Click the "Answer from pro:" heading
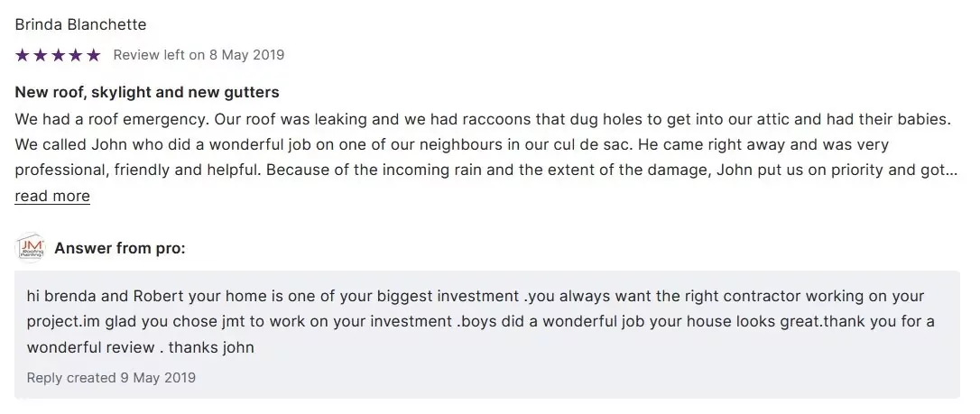Viewport: 980px width, 414px height. click(x=120, y=248)
